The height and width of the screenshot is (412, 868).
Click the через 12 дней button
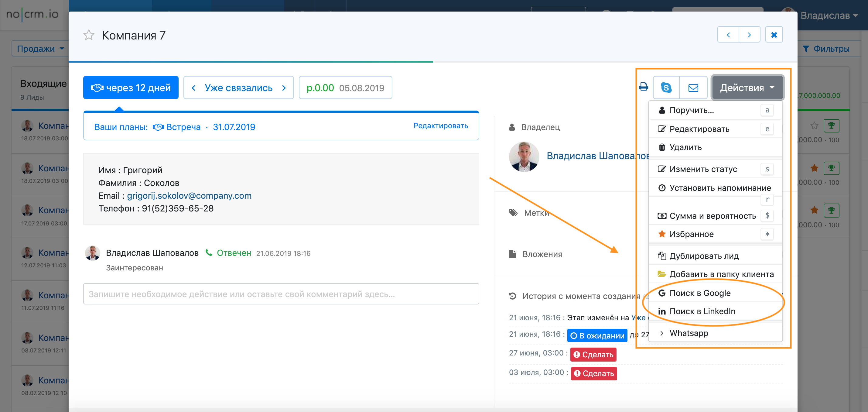point(131,88)
